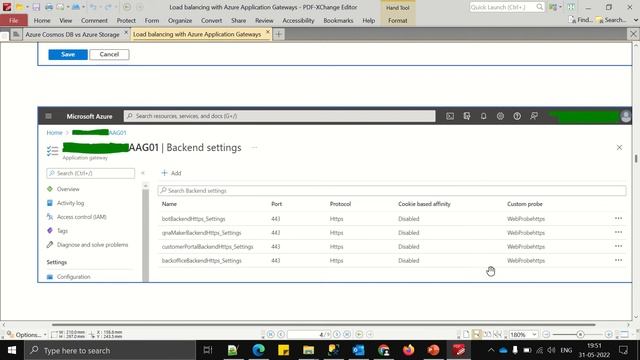Viewport: 640px width, 360px height.
Task: Click Azure portal hamburger menu icon
Action: click(49, 116)
